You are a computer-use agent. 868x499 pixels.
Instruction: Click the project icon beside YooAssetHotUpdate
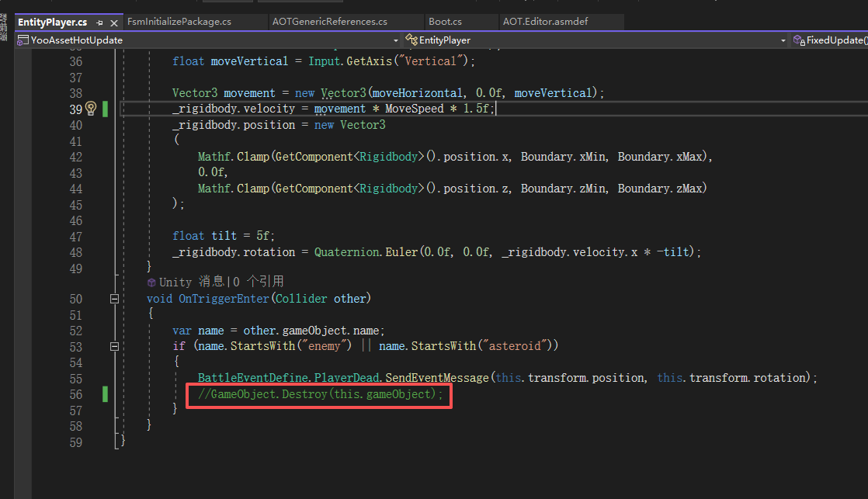[x=23, y=40]
